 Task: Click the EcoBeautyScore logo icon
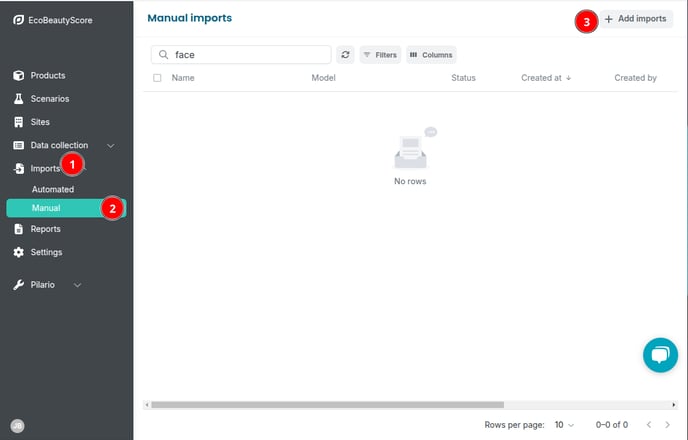18,20
